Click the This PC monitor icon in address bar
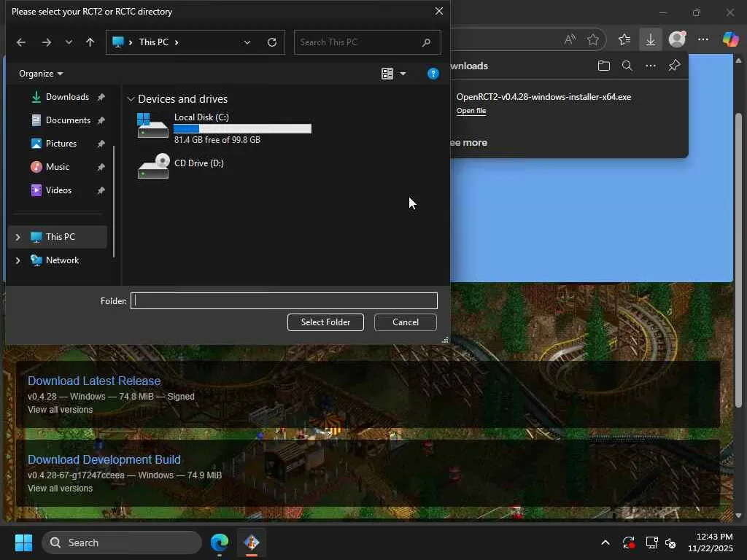Screen dimensions: 747x560 [117, 42]
